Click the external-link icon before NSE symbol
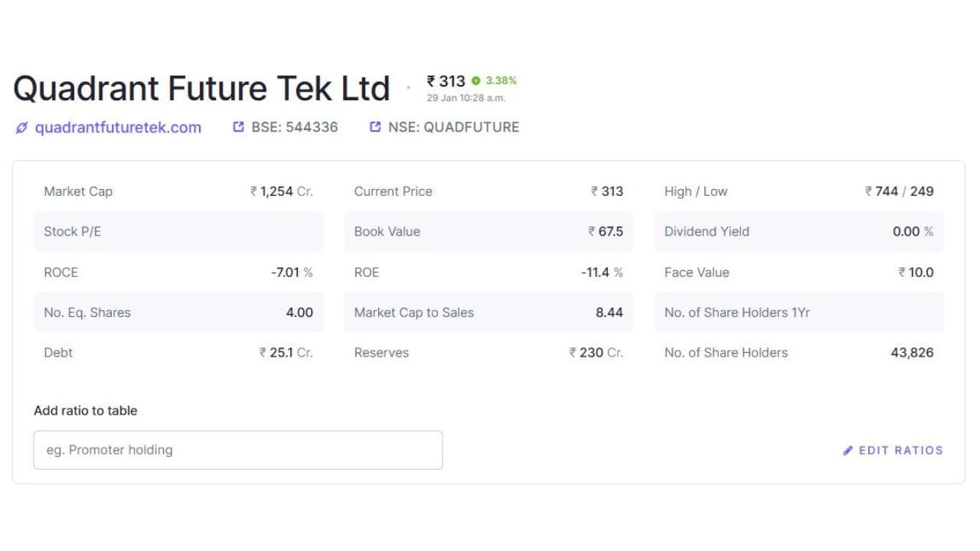This screenshot has height=551, width=980. click(x=375, y=127)
